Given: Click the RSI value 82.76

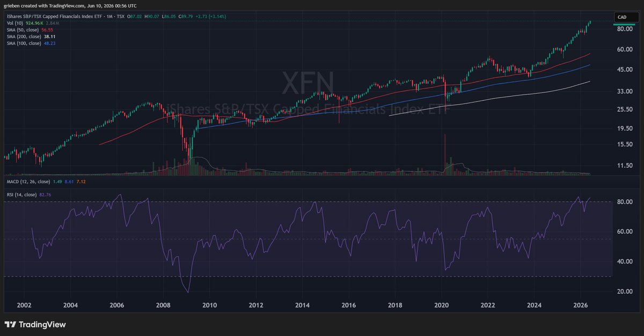Looking at the screenshot, I should [x=45, y=194].
